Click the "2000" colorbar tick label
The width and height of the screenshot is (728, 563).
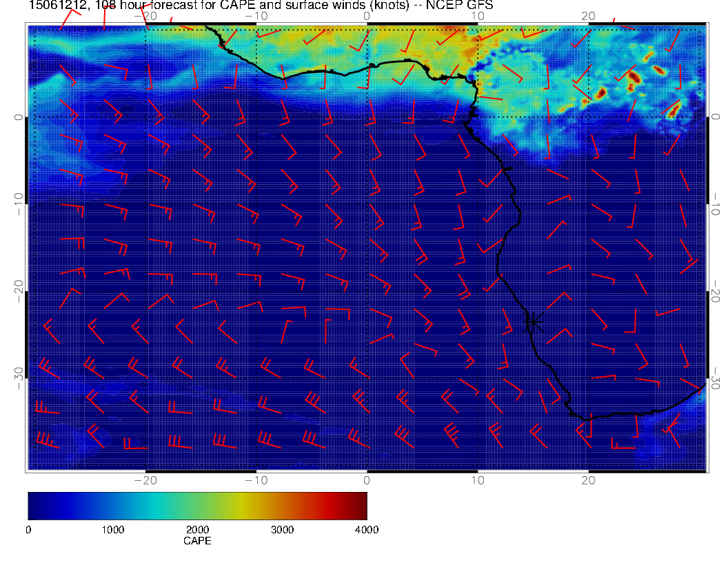[x=197, y=530]
